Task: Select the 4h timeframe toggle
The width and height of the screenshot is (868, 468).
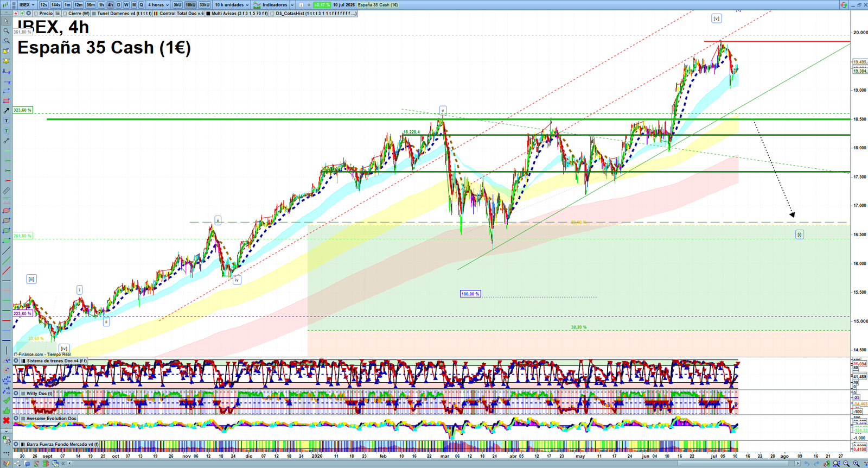Action: pos(110,4)
